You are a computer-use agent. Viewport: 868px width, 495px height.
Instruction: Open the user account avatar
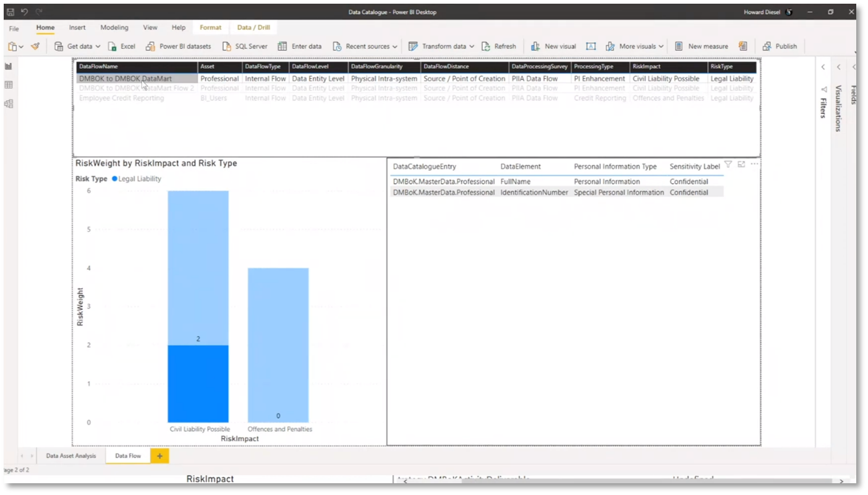click(789, 12)
